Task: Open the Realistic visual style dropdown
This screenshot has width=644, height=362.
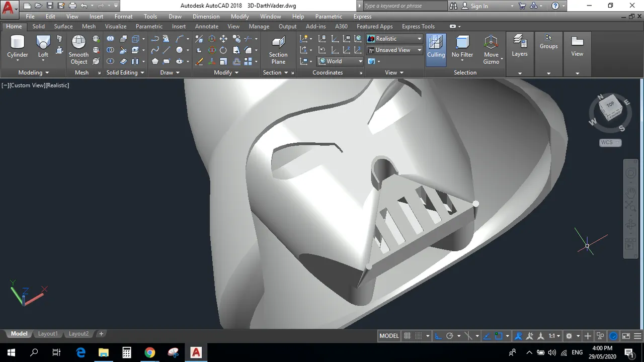Action: pyautogui.click(x=394, y=39)
